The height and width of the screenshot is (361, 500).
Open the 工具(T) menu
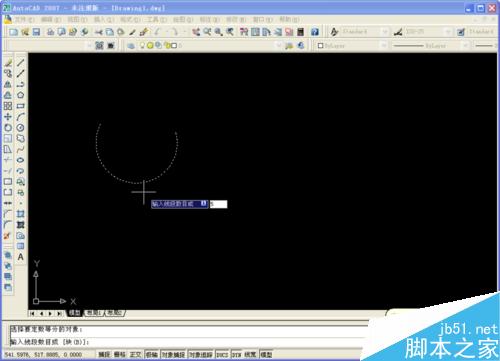[x=157, y=20]
